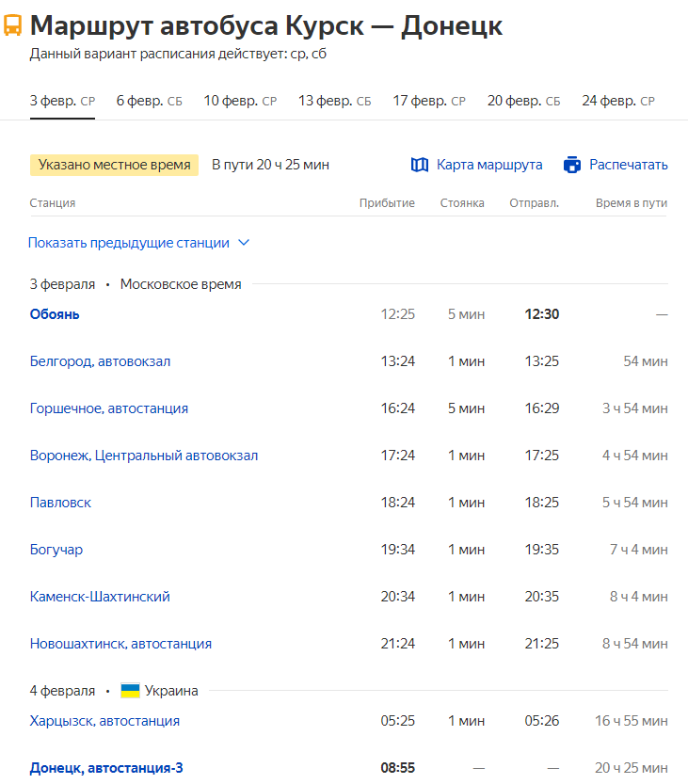Open the 17 февр. schedule tab
The image size is (688, 784).
[429, 101]
